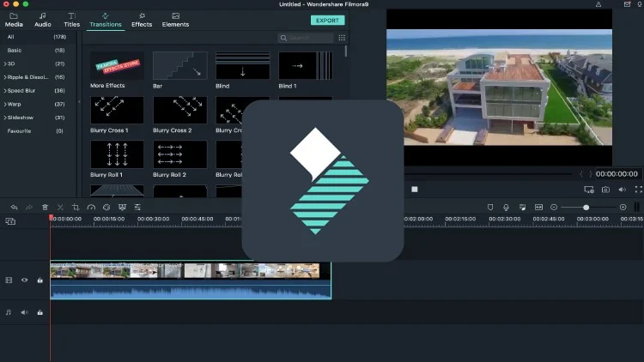Click the transitions search field
This screenshot has height=362, width=644.
[309, 38]
